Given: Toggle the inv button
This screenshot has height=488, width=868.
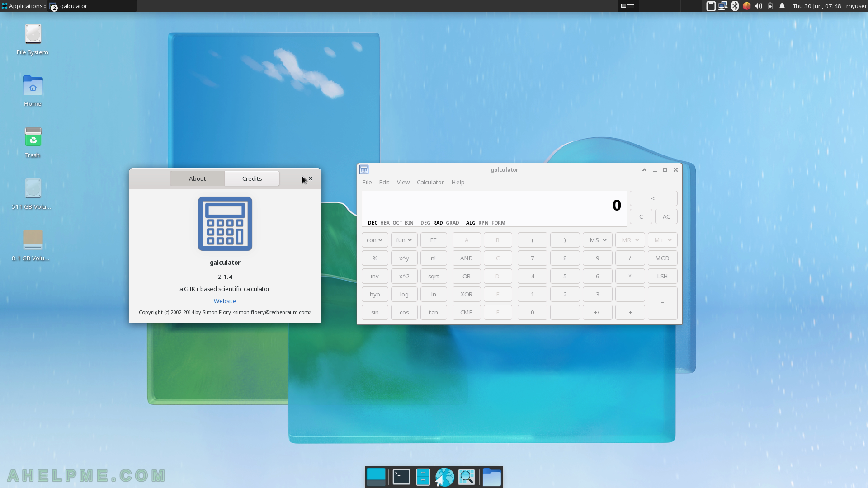Looking at the screenshot, I should 375,276.
